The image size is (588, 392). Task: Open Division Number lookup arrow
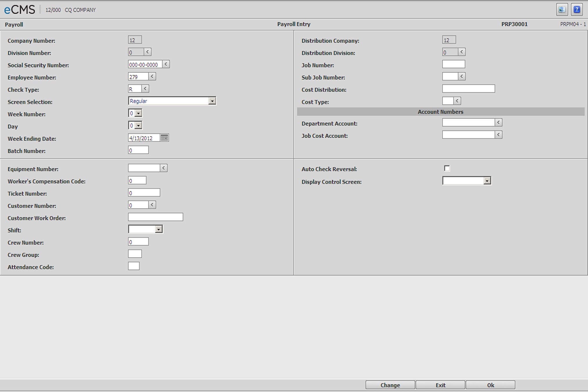point(148,52)
